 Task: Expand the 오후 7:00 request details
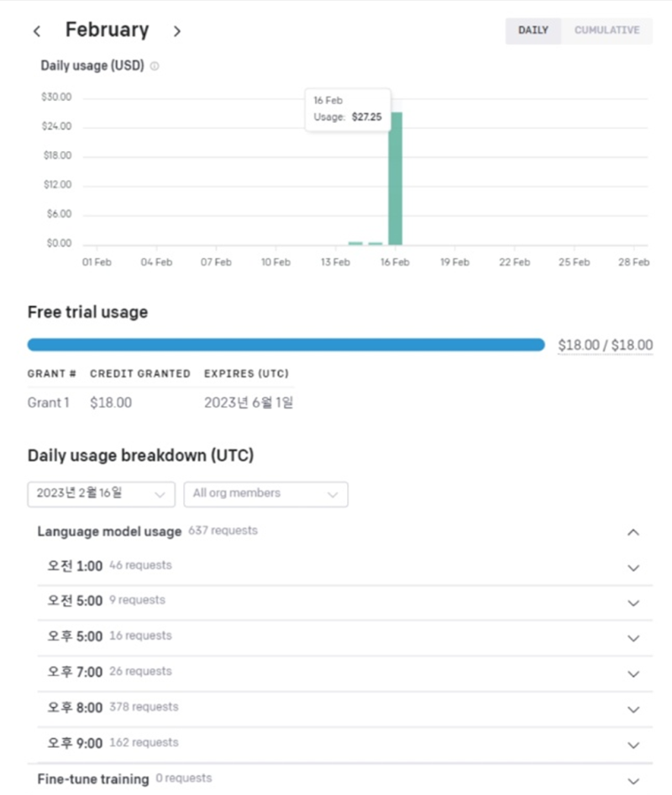[x=633, y=674]
